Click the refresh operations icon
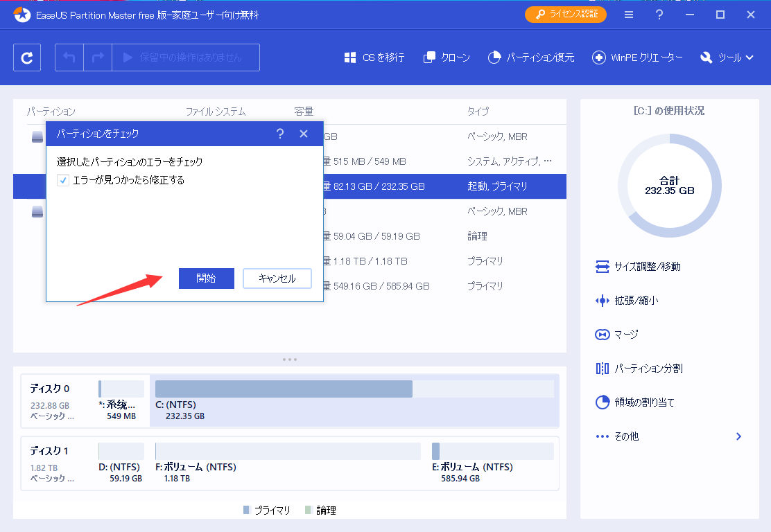Viewport: 771px width, 532px height. click(26, 57)
